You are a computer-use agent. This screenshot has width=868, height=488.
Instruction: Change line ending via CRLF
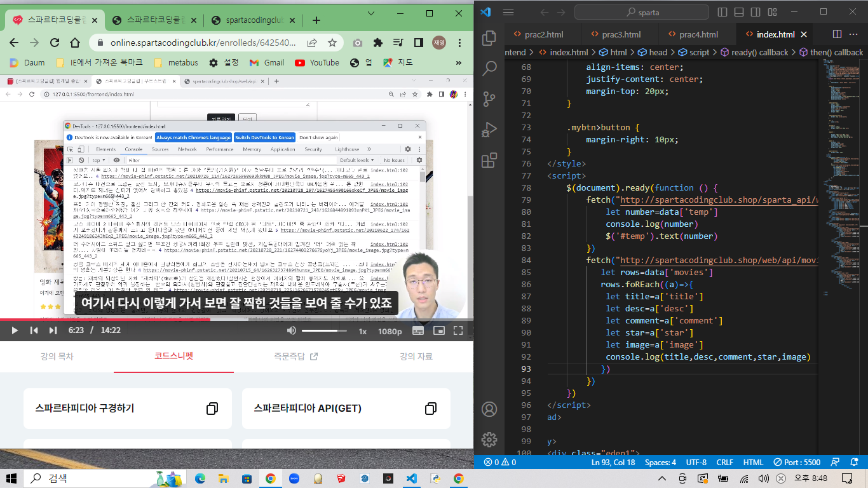(x=725, y=463)
